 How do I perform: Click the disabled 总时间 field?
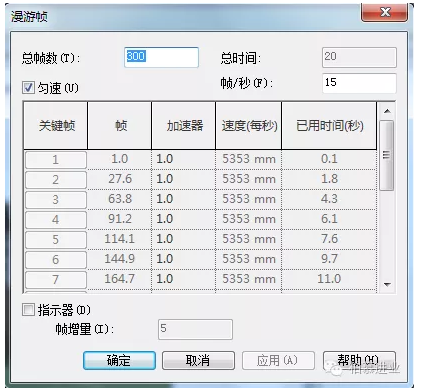[x=359, y=57]
